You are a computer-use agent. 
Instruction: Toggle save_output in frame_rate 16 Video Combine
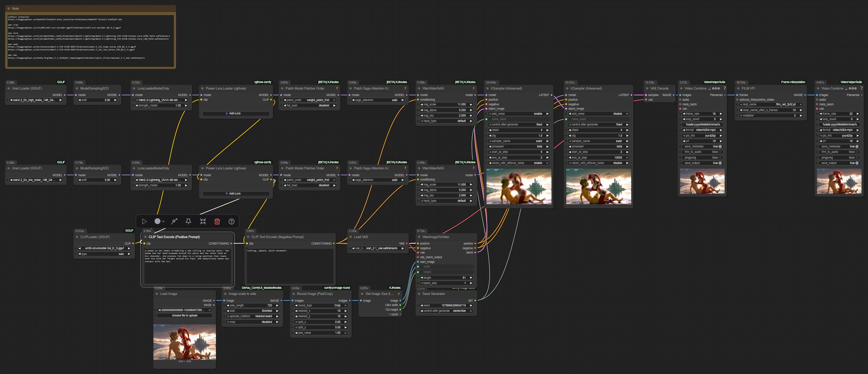[x=702, y=163]
